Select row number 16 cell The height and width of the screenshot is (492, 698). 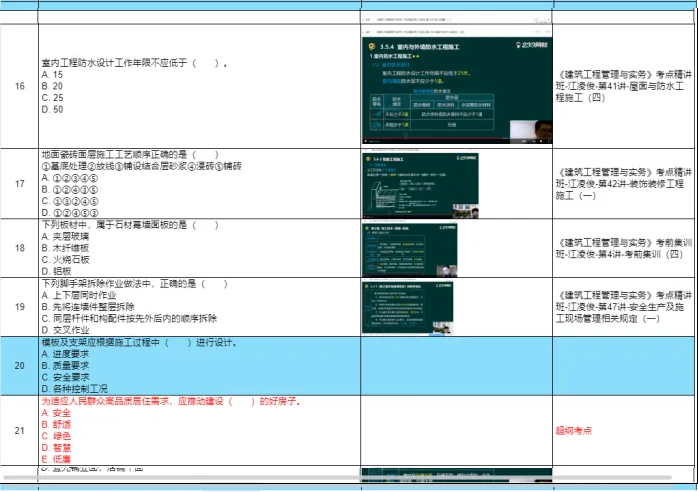[x=19, y=87]
